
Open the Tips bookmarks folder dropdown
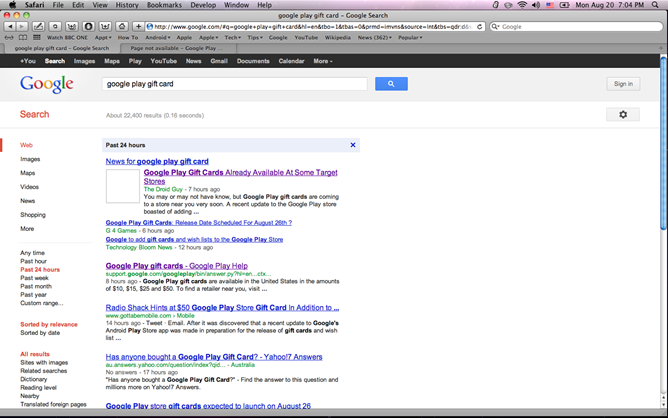pyautogui.click(x=255, y=37)
